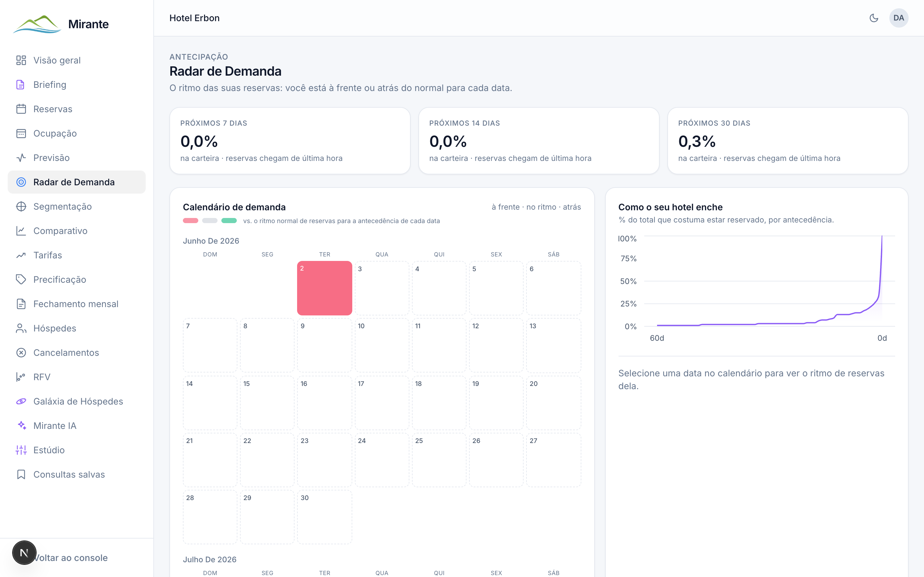
Task: Click the Estúdio sliders icon
Action: [x=21, y=450]
